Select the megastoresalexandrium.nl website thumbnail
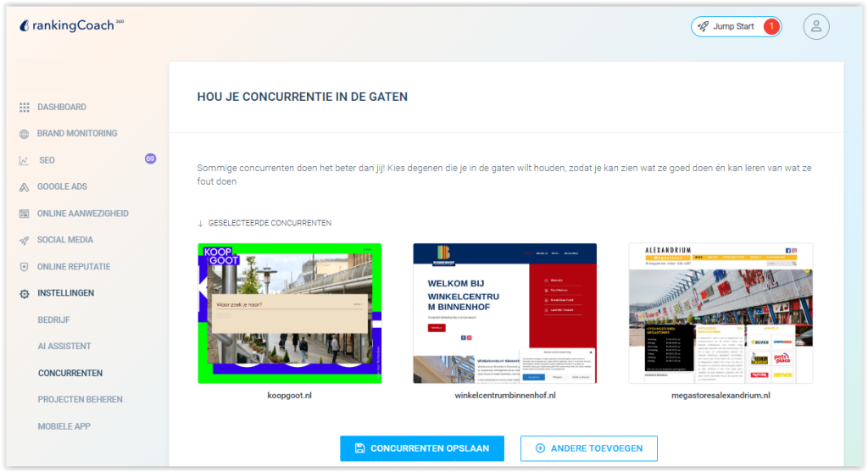This screenshot has width=868, height=472. (x=721, y=314)
